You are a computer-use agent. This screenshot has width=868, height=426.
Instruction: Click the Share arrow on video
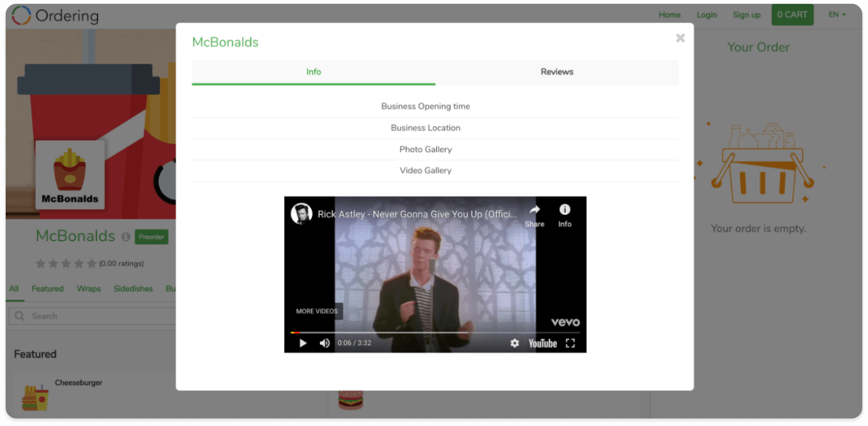tap(535, 215)
